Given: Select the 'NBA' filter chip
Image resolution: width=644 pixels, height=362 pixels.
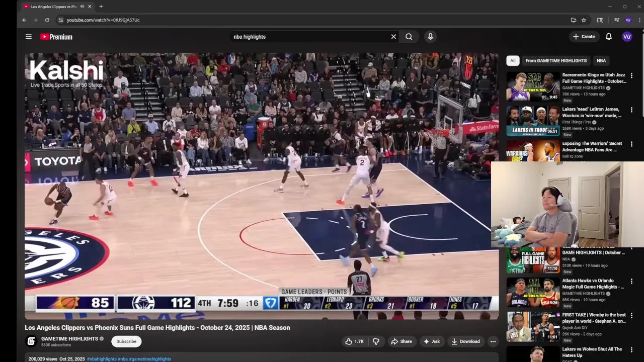Looking at the screenshot, I should (601, 60).
